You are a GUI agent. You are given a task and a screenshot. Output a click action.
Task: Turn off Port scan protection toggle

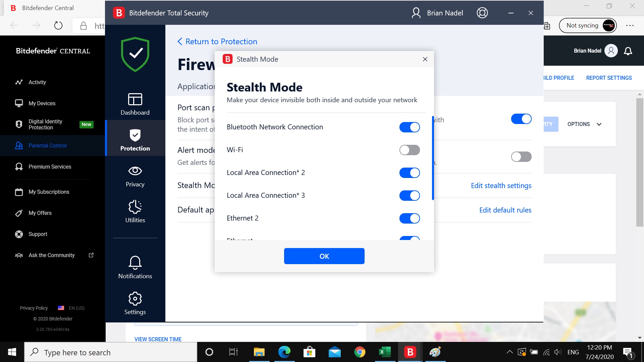(x=521, y=119)
